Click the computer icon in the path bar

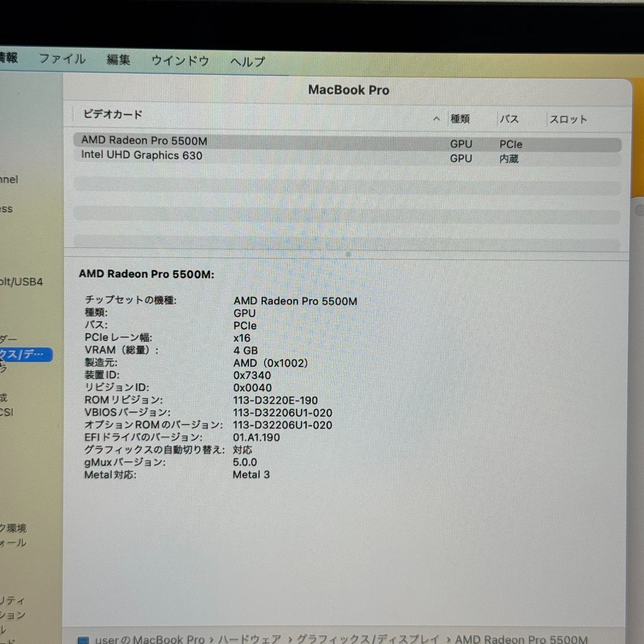point(83,640)
